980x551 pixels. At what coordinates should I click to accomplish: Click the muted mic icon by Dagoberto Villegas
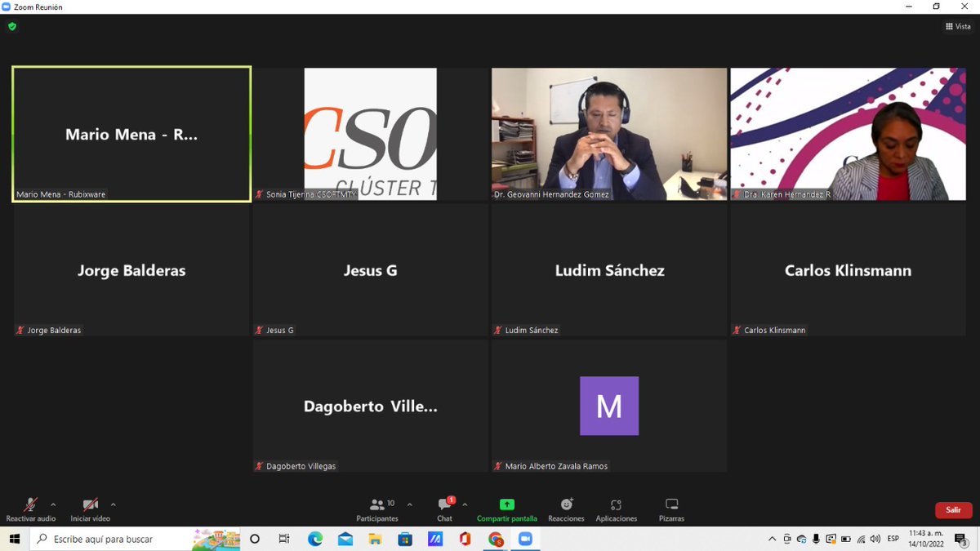click(260, 466)
